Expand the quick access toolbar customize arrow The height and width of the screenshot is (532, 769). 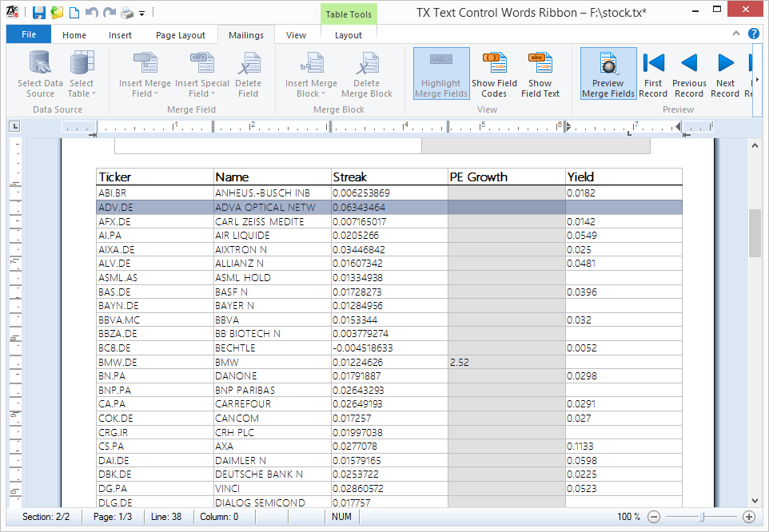(141, 14)
